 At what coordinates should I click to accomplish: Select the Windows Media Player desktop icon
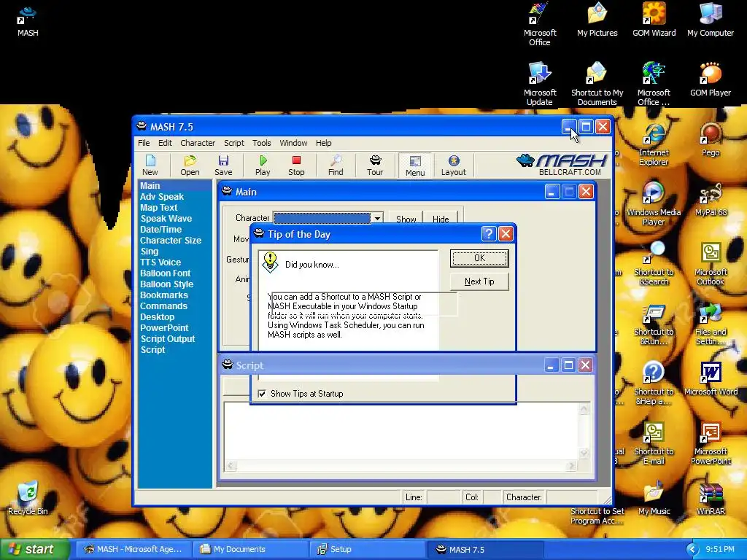654,204
